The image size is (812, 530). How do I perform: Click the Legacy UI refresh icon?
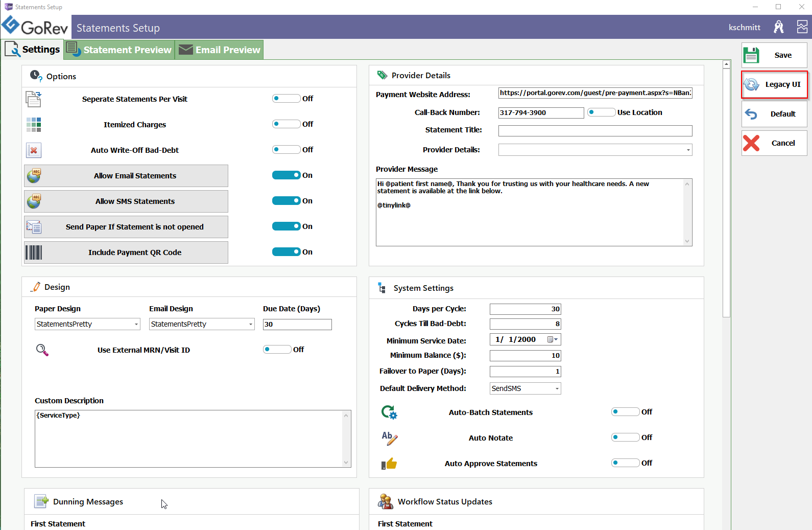point(751,84)
